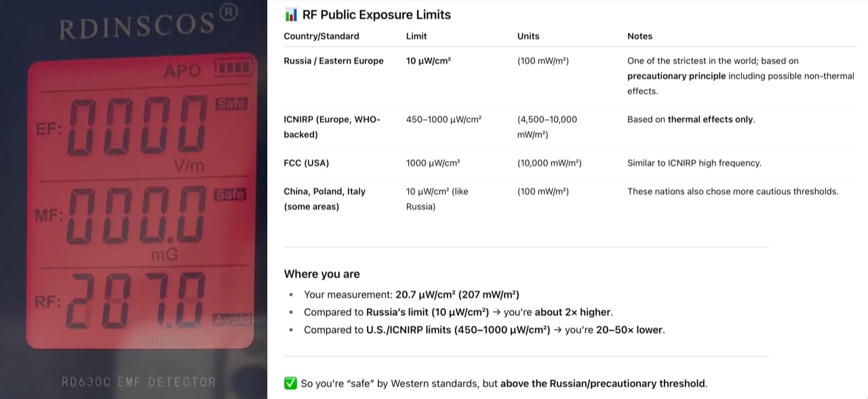868x399 pixels.
Task: Click the Notes column header
Action: [x=639, y=36]
